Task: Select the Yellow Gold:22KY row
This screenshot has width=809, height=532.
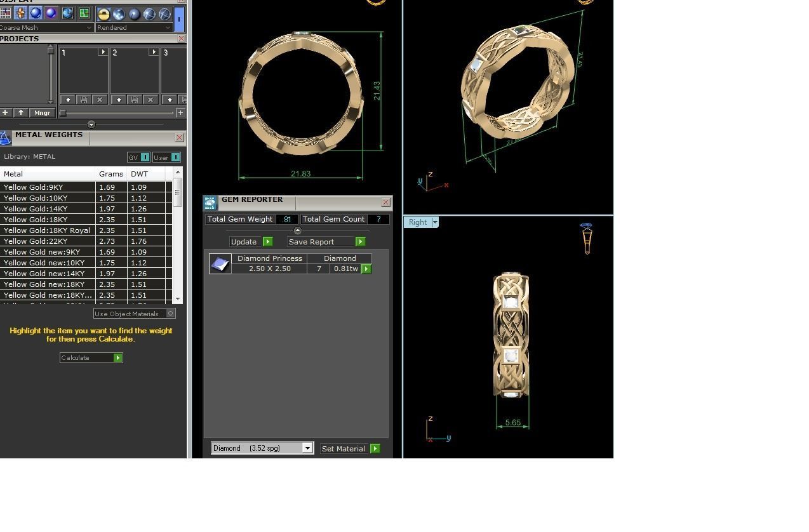Action: [x=86, y=241]
